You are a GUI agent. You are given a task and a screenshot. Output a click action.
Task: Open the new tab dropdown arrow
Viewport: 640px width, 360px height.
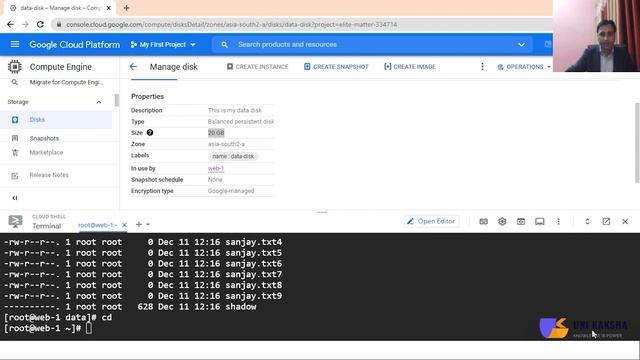point(148,224)
